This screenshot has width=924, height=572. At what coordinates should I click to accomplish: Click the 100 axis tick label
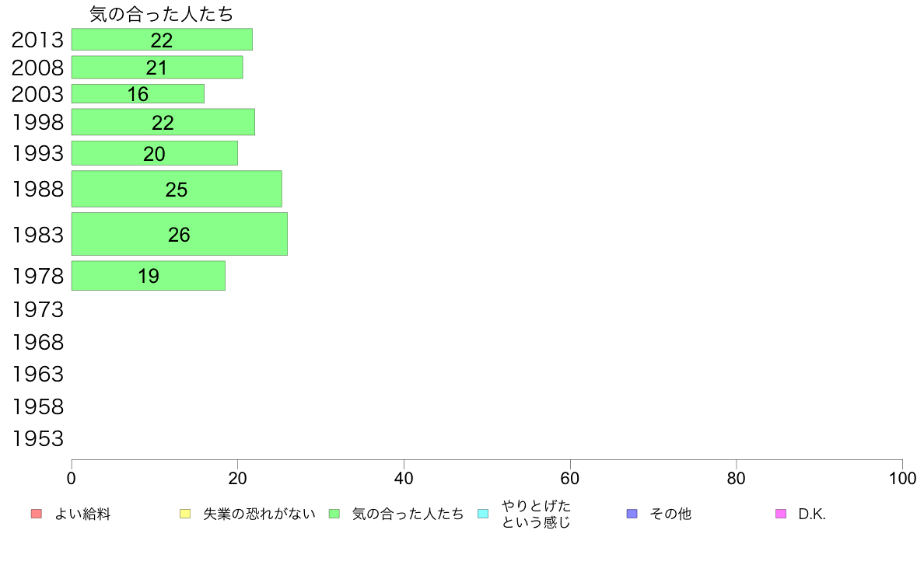902,478
